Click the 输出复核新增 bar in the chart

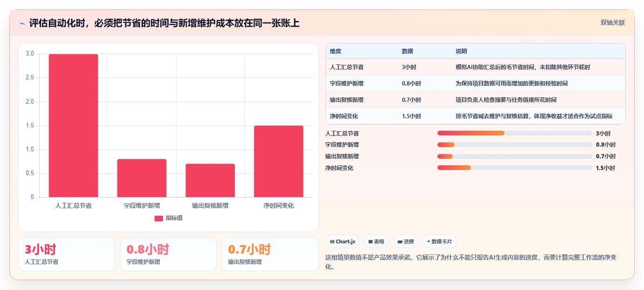coord(210,180)
